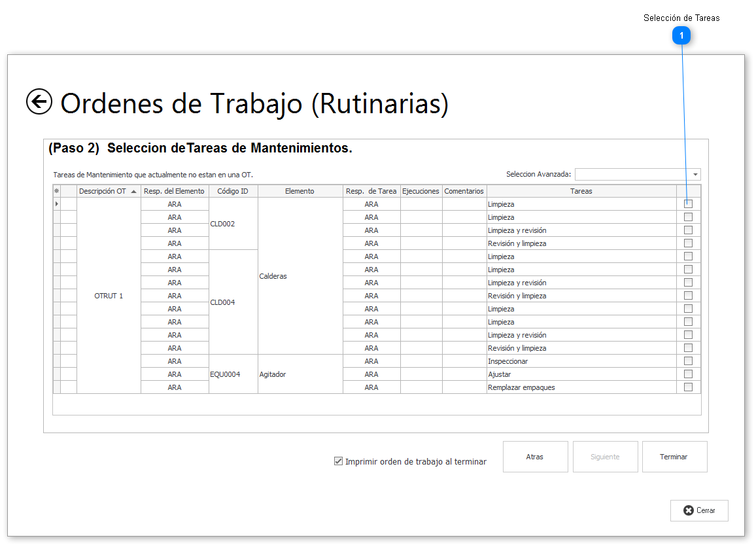
Task: Click the Cerrar button
Action: coord(699,510)
